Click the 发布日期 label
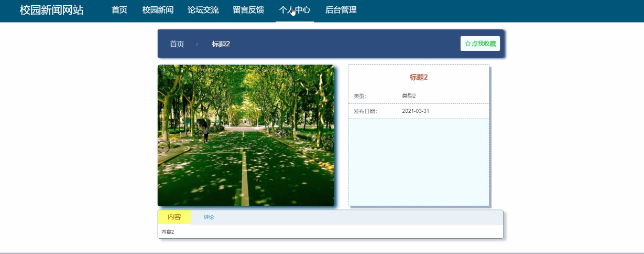644x254 pixels. [x=365, y=111]
